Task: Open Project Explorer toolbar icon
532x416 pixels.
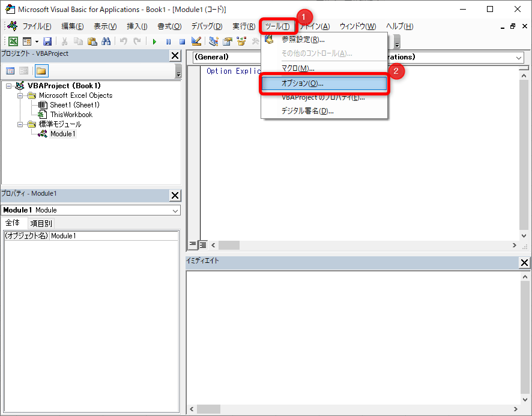Action: (x=213, y=41)
